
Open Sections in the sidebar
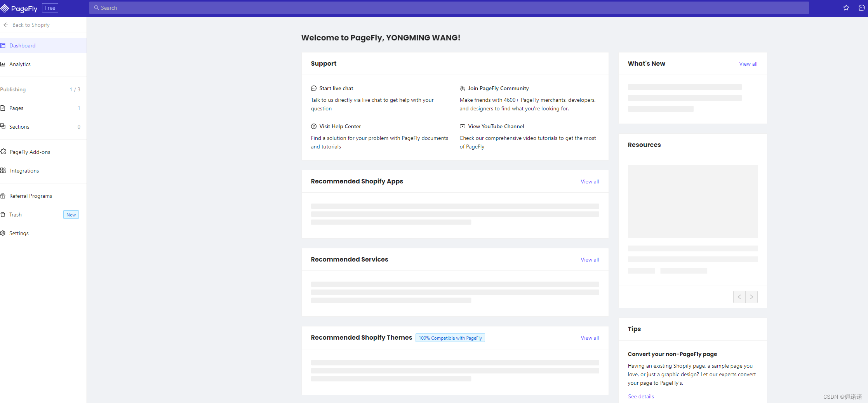(x=43, y=127)
